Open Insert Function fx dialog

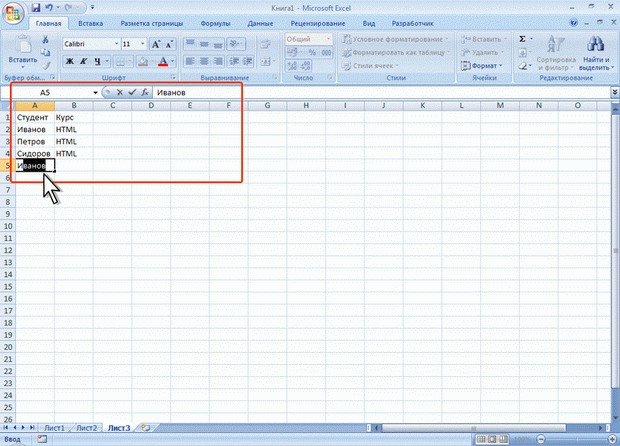coord(145,92)
